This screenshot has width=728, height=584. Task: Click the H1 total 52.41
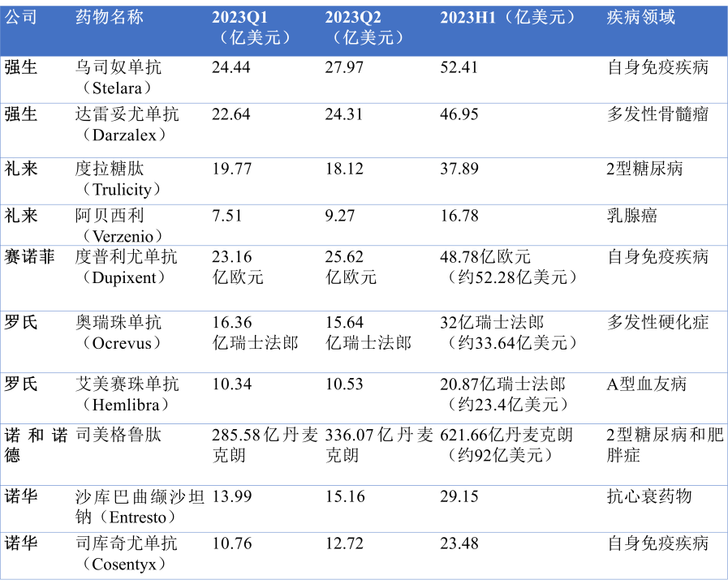[x=459, y=67]
